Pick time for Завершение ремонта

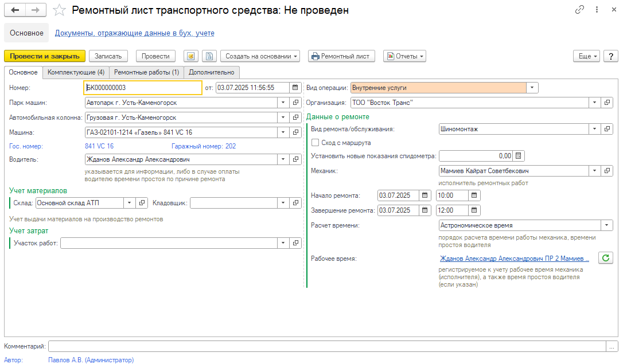pos(474,210)
